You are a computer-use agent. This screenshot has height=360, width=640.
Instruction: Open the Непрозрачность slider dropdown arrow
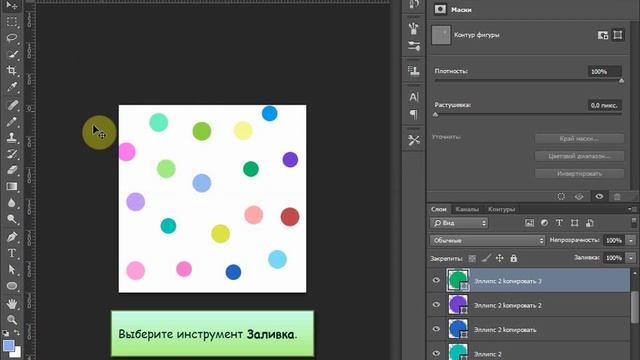pos(631,240)
